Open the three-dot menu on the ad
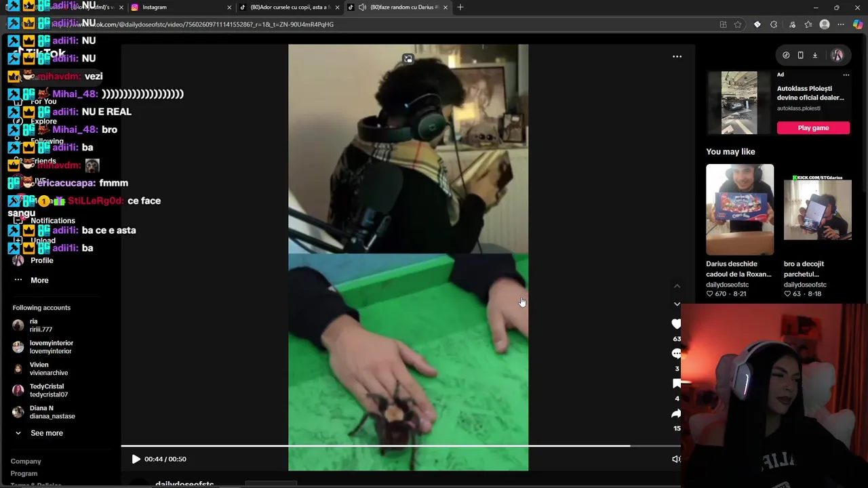This screenshot has width=868, height=488. click(846, 75)
